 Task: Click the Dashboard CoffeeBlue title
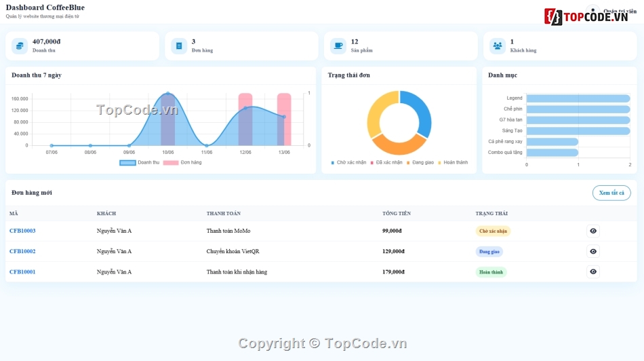[x=45, y=7]
